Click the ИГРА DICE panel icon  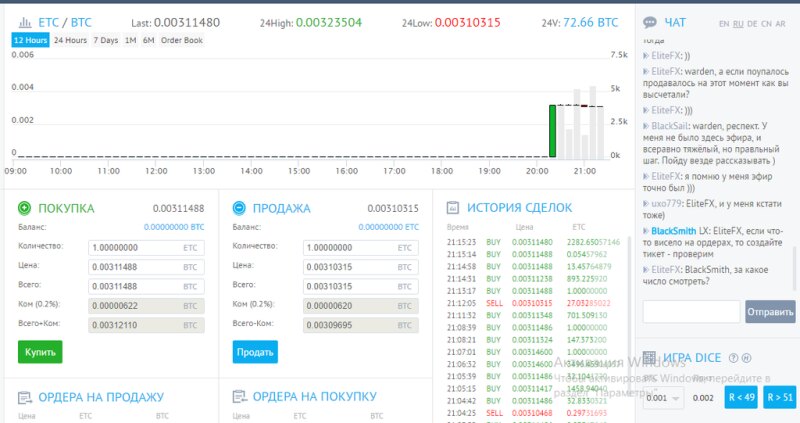[x=650, y=358]
